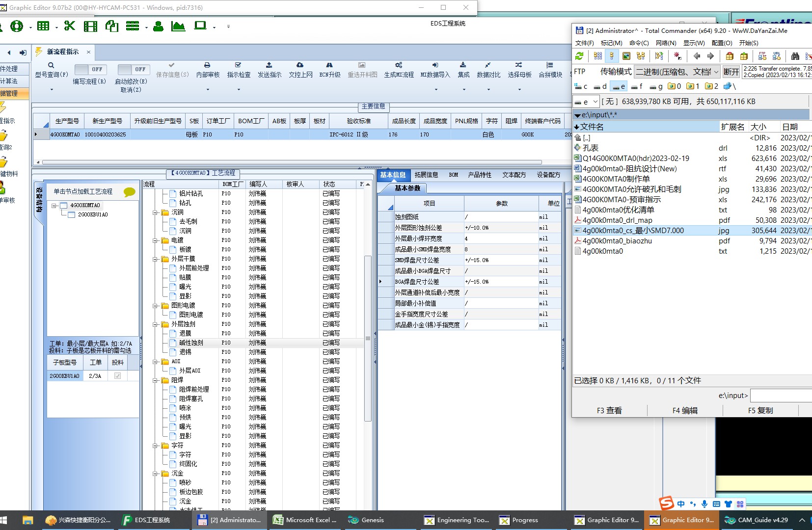This screenshot has height=530, width=812.
Task: Click the 选择母板 shuffle icon
Action: pos(519,65)
